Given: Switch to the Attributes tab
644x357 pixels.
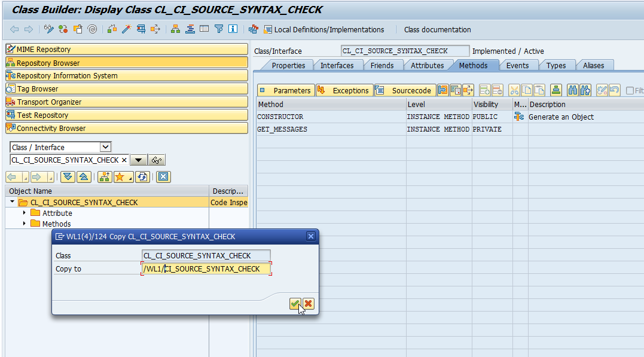Looking at the screenshot, I should (x=427, y=65).
